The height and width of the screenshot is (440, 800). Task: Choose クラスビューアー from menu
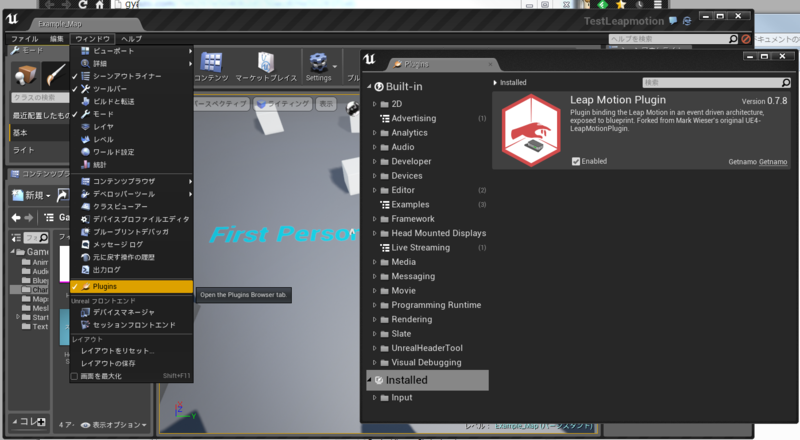pyautogui.click(x=132, y=207)
